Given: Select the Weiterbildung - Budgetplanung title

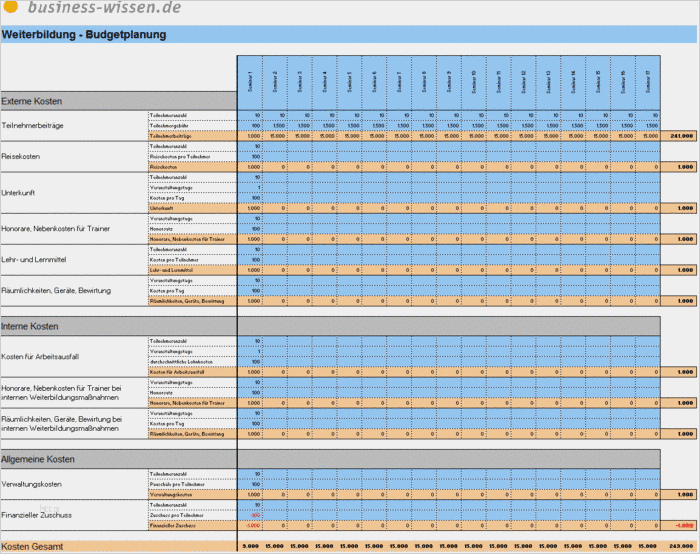Looking at the screenshot, I should pyautogui.click(x=72, y=35).
